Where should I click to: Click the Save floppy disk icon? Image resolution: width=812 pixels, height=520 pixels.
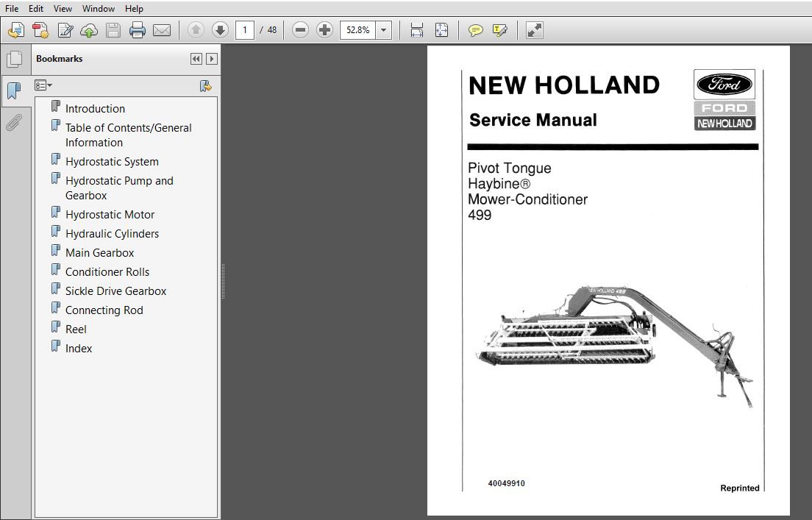coord(113,30)
